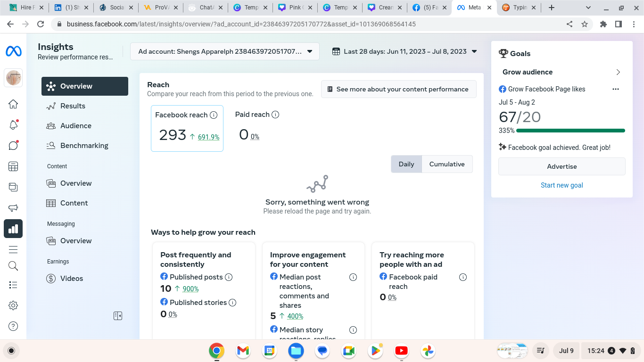The width and height of the screenshot is (644, 362).
Task: Show info for Median post reactions
Action: pos(353,277)
